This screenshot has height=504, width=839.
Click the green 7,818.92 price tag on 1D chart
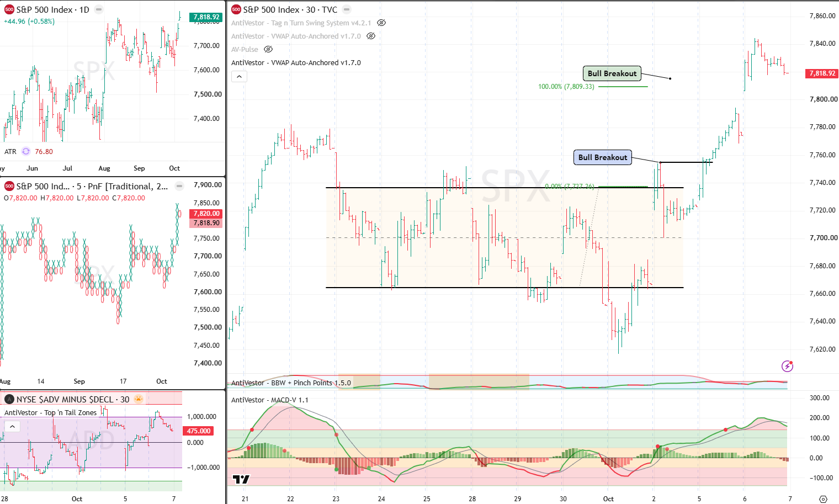point(206,17)
